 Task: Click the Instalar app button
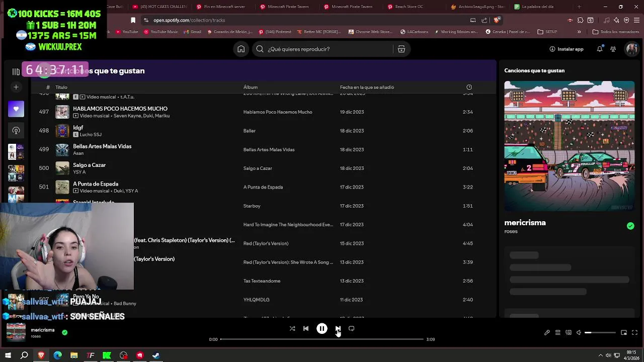coord(567,49)
